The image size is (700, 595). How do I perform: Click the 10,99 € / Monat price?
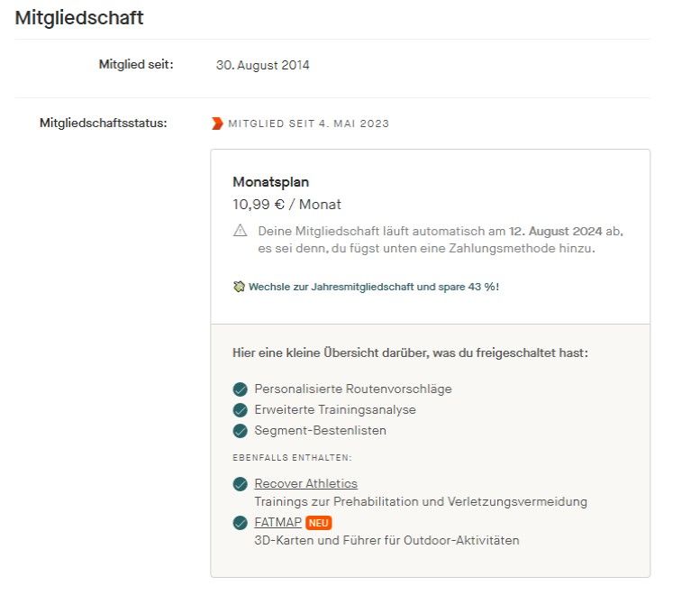pyautogui.click(x=286, y=205)
